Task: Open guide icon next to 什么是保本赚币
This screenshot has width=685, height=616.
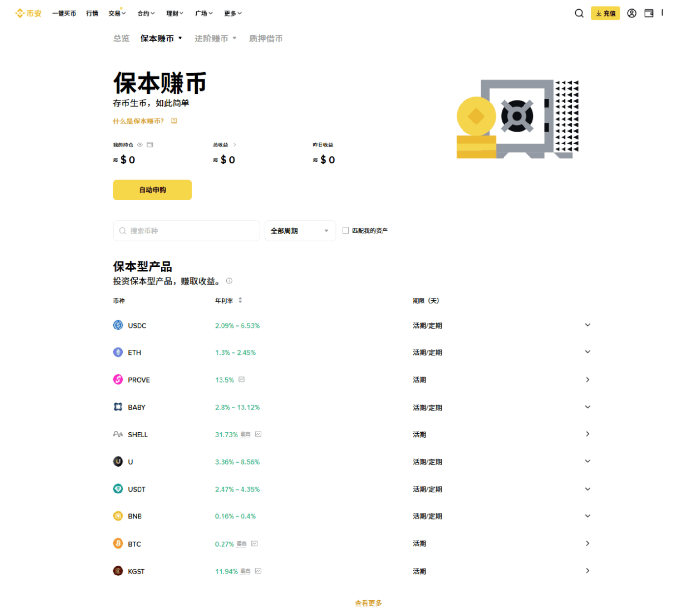Action: (174, 121)
